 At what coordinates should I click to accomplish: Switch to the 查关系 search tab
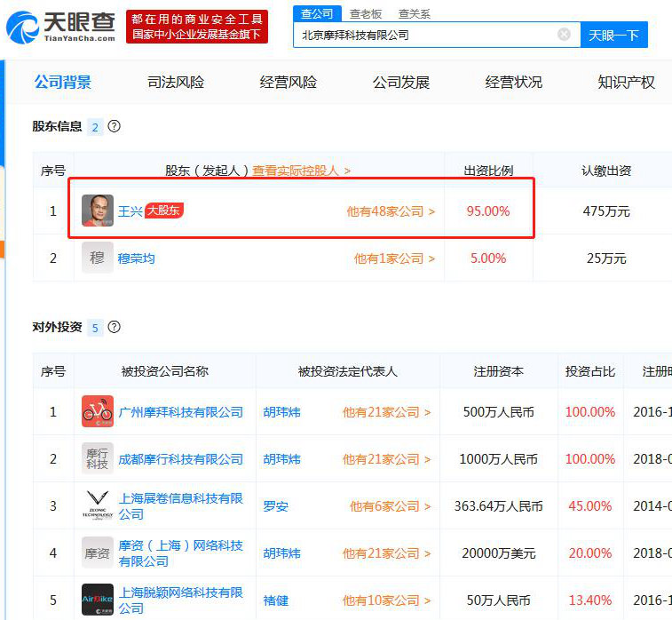(x=414, y=14)
